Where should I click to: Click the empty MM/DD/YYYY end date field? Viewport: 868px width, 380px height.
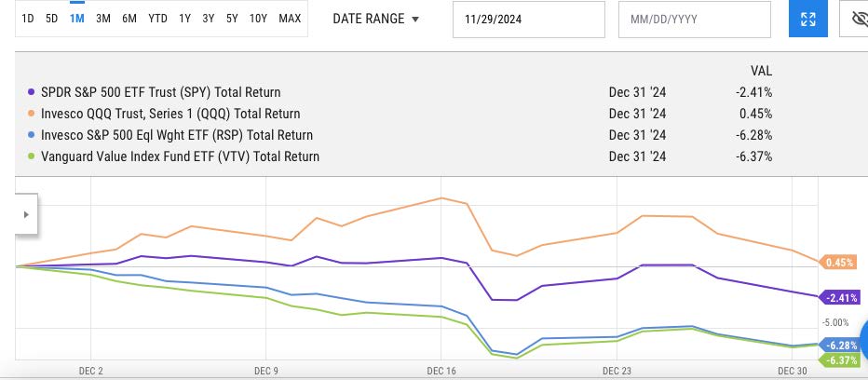(x=695, y=20)
